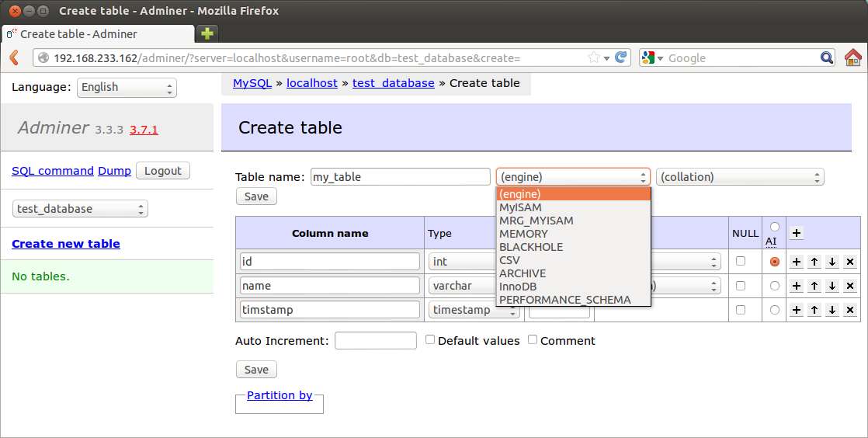Screen dimensions: 868x438
Task: Select the auto increment radio in the header
Action: 775,227
